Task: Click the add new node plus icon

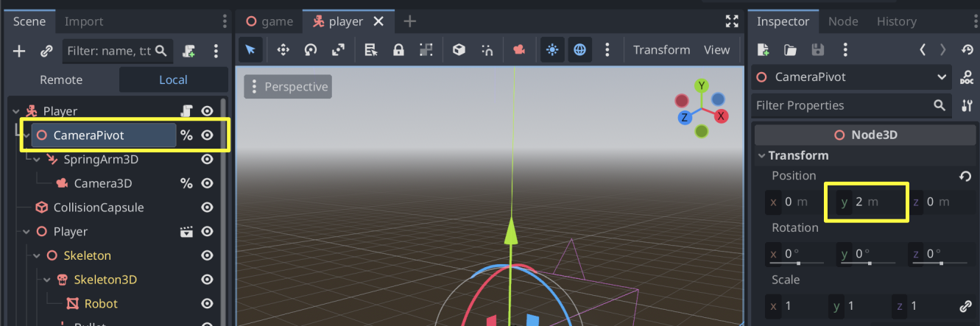Action: (x=20, y=51)
